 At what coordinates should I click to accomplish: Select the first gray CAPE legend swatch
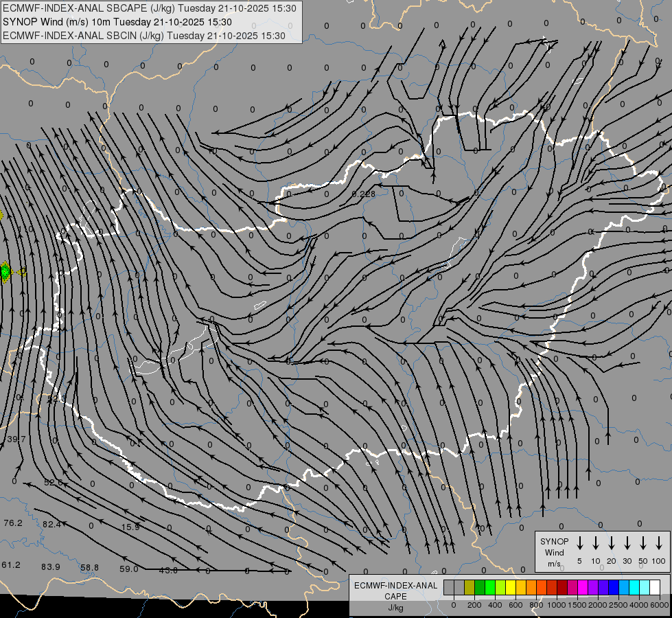click(449, 587)
